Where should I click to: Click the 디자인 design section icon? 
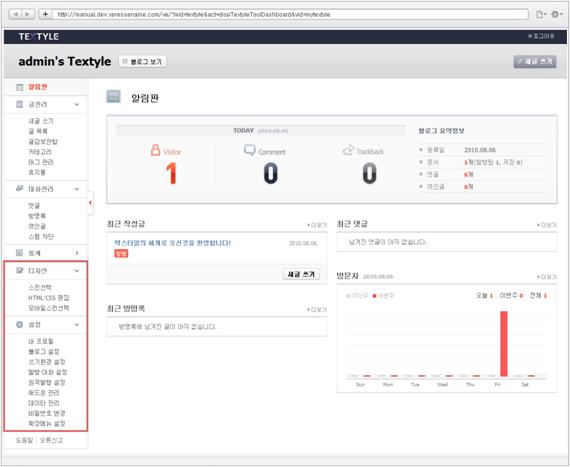click(x=20, y=270)
